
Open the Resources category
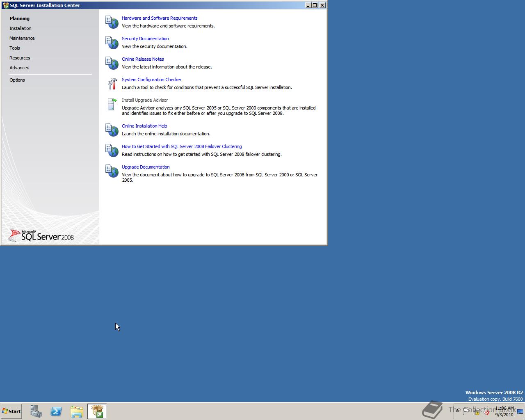[x=20, y=58]
